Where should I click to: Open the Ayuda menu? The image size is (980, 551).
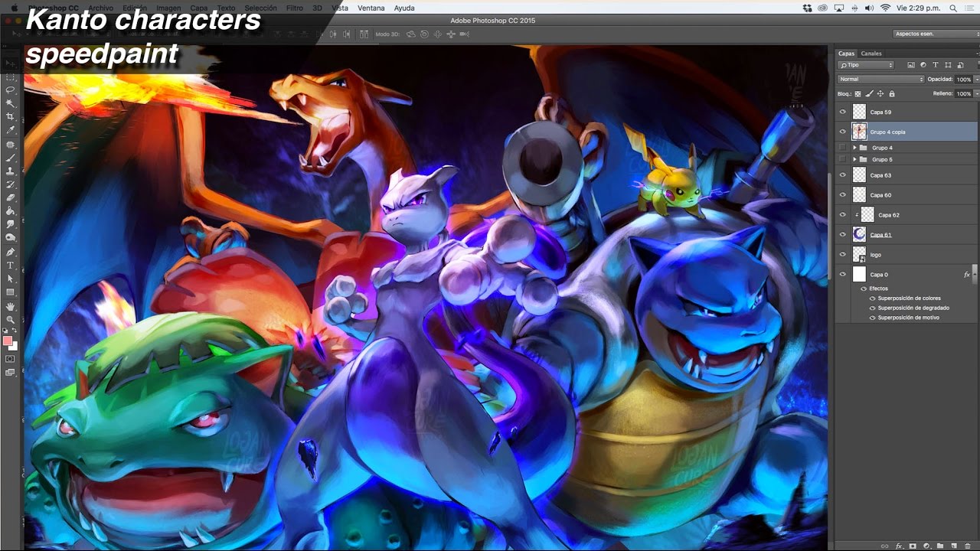tap(404, 8)
